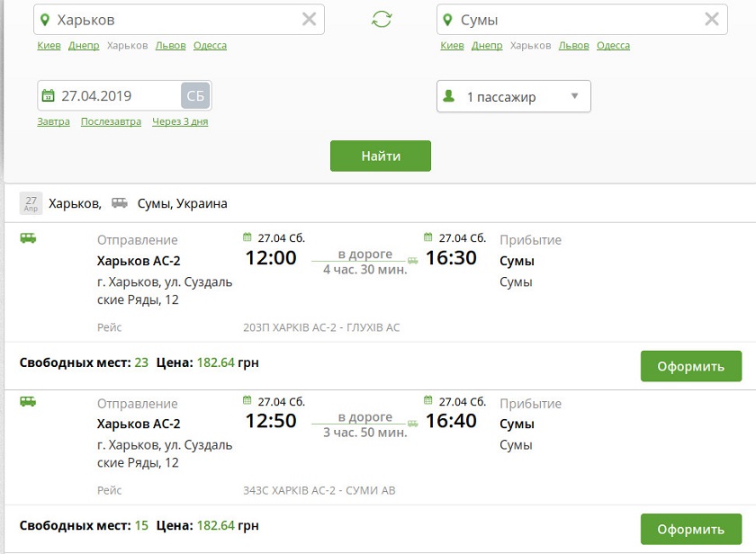
Task: Click the passenger icon in selector
Action: pyautogui.click(x=449, y=96)
